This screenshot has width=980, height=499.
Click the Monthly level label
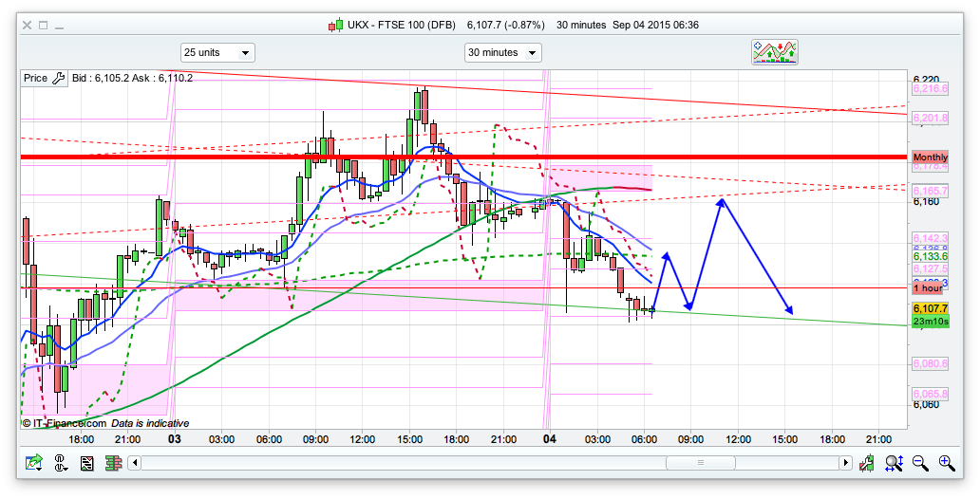tap(930, 157)
